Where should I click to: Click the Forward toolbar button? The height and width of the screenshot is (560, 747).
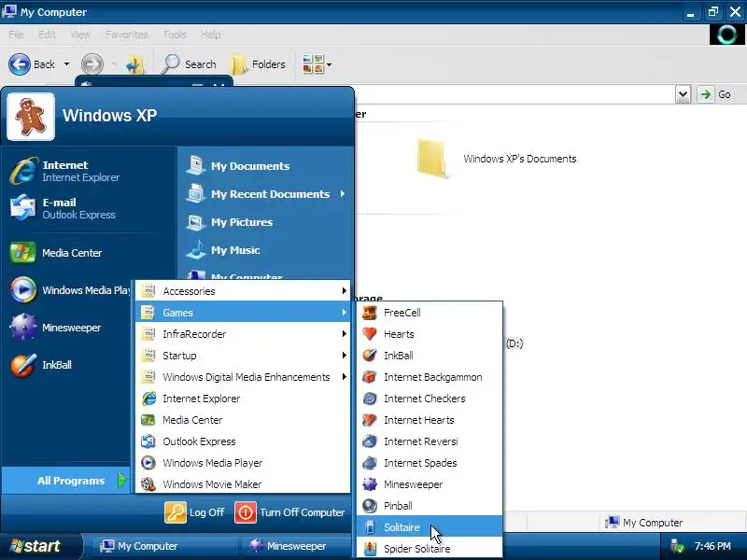92,64
